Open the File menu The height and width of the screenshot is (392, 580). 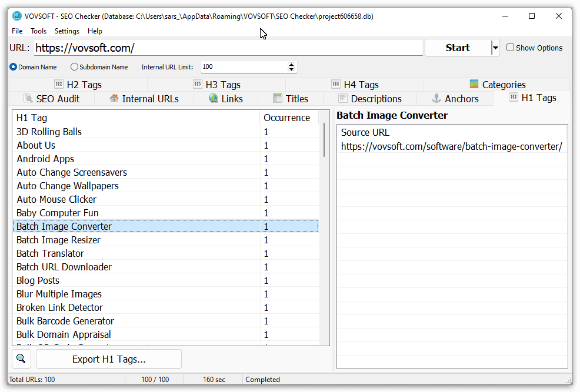[x=17, y=31]
